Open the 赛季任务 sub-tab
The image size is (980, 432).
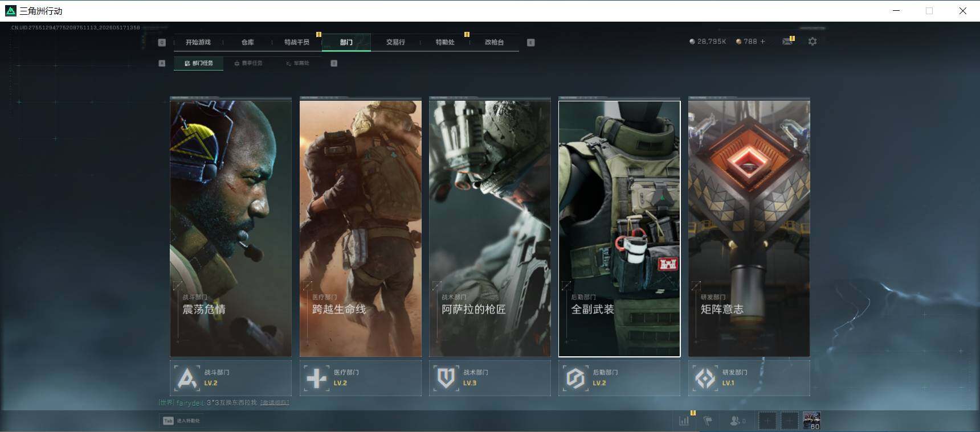(x=248, y=63)
